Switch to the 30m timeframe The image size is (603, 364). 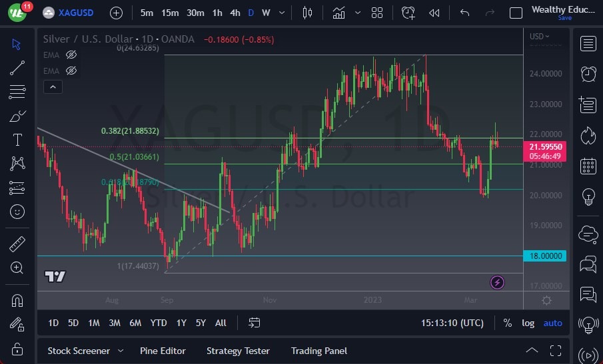(x=195, y=13)
